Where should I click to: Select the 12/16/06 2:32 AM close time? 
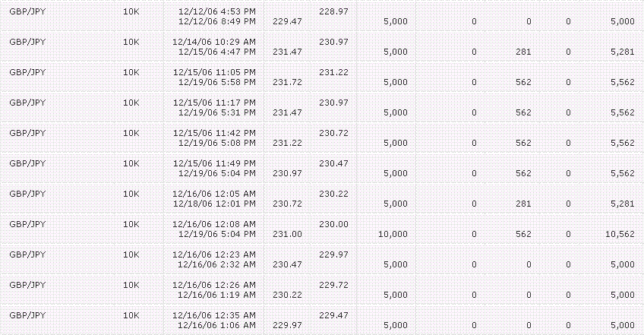(x=216, y=264)
